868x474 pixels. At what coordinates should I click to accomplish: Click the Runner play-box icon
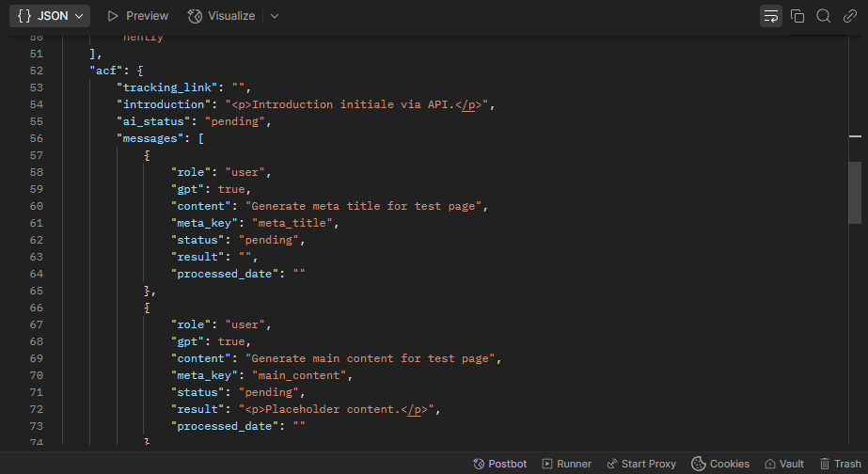coord(547,464)
